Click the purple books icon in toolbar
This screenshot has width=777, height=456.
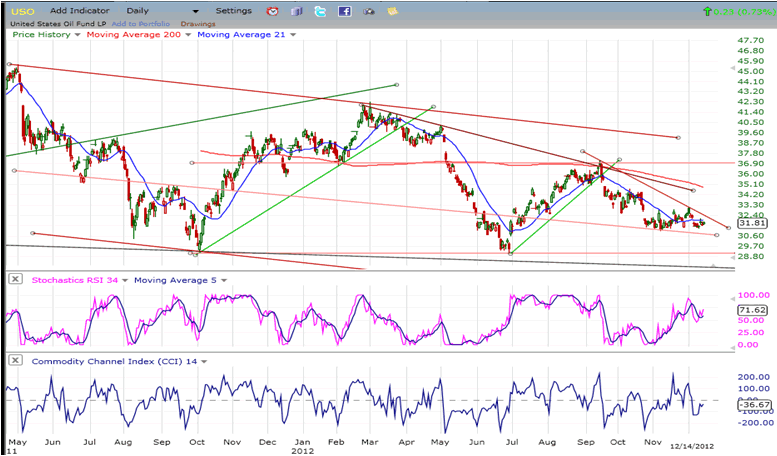tap(297, 11)
